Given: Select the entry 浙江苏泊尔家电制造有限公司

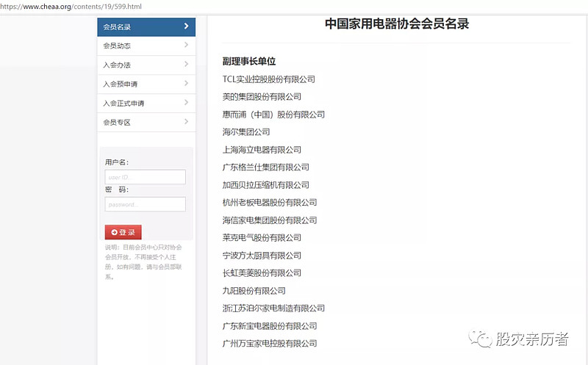Looking at the screenshot, I should 273,308.
